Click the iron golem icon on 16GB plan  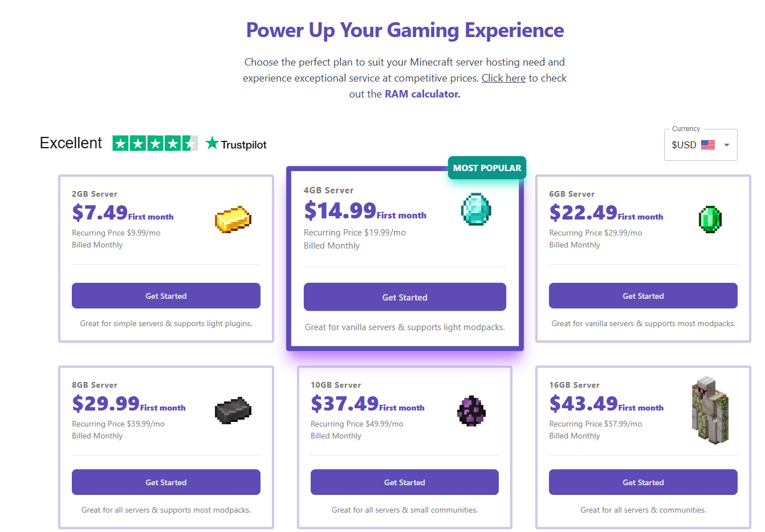[x=710, y=411]
